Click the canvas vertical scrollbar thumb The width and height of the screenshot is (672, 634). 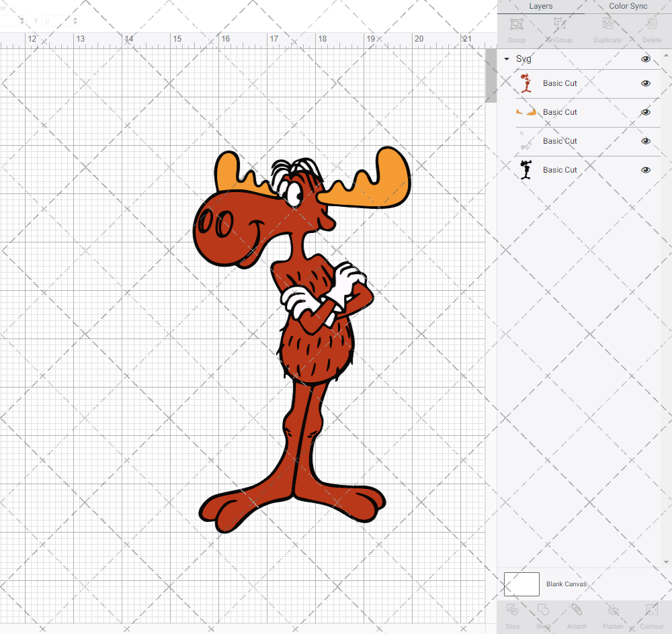(x=491, y=75)
